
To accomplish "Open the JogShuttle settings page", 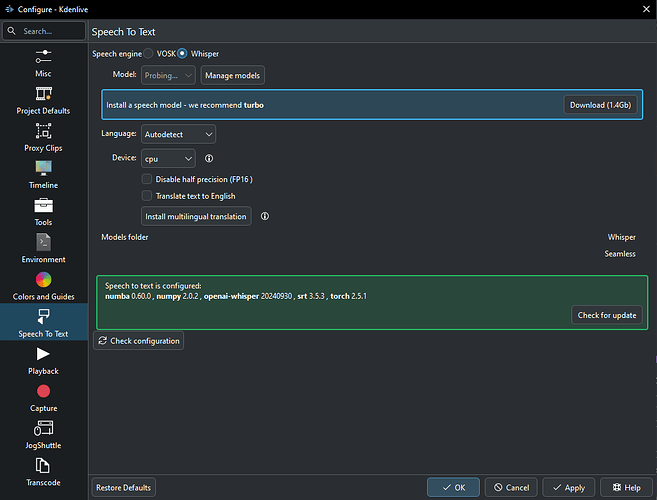I will click(x=44, y=435).
